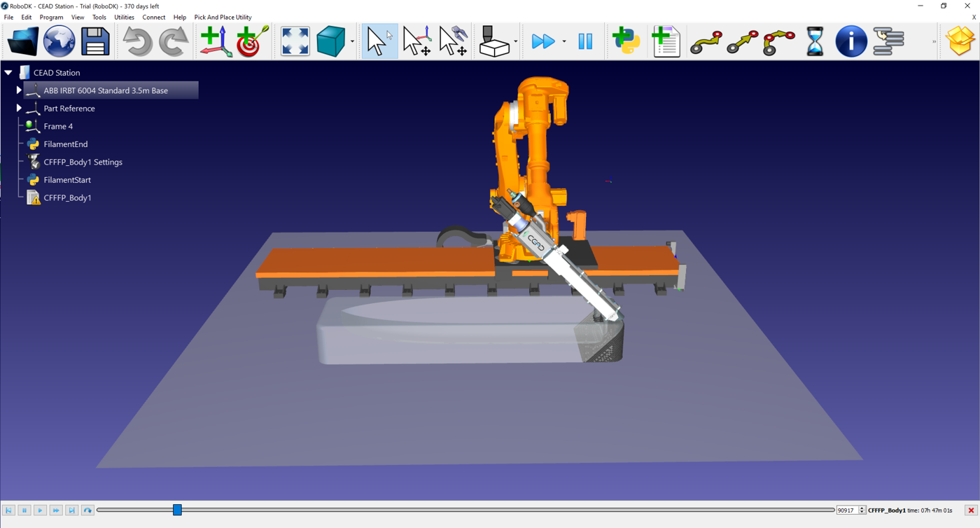
Task: Open the station info panel
Action: (850, 41)
